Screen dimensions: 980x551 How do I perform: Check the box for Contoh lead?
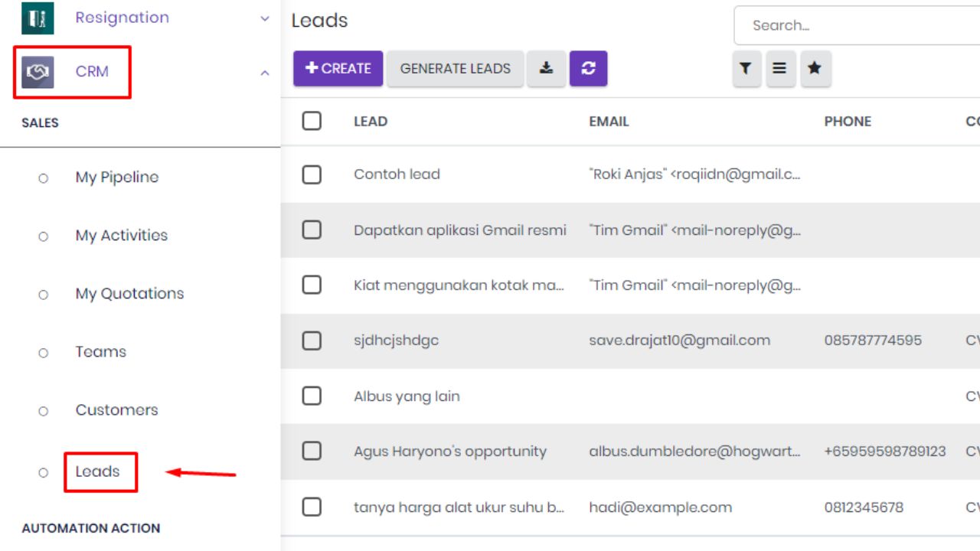312,174
